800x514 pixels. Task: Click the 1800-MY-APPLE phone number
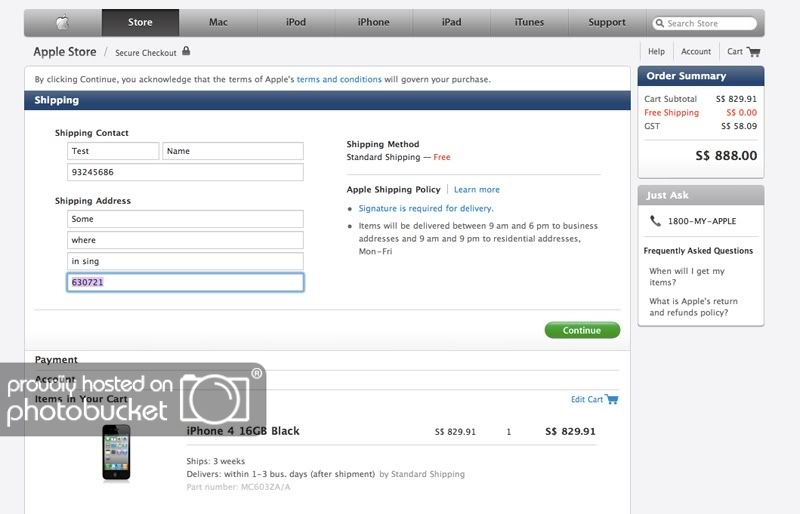(x=702, y=221)
